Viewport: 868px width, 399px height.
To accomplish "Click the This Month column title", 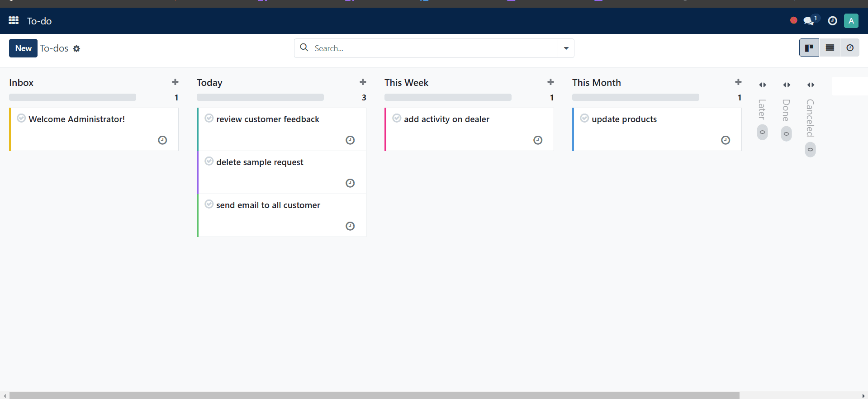I will coord(596,83).
